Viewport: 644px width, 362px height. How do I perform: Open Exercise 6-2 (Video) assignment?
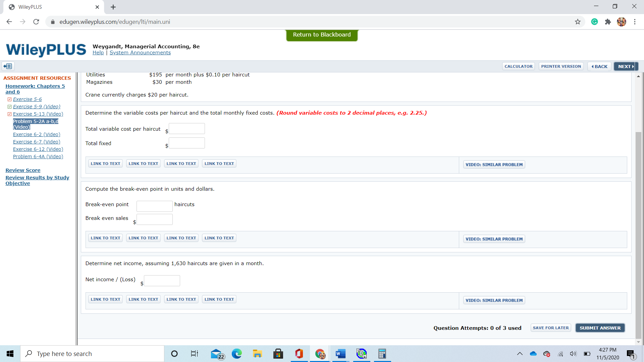(x=37, y=134)
